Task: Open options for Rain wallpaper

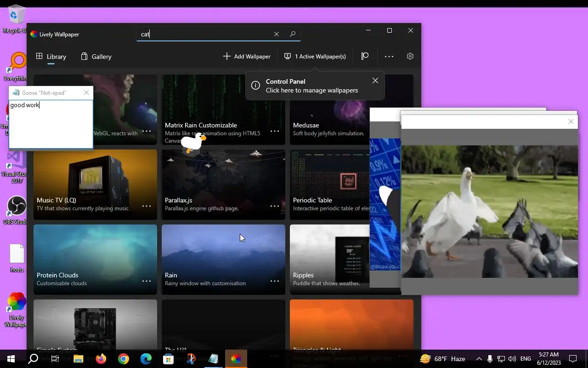Action: pyautogui.click(x=275, y=281)
